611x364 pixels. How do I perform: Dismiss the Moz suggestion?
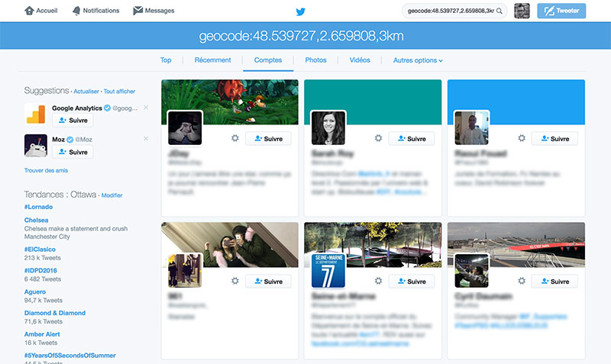tap(146, 138)
